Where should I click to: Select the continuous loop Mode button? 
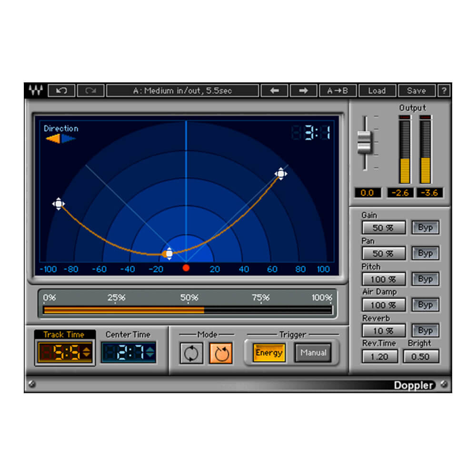[191, 353]
